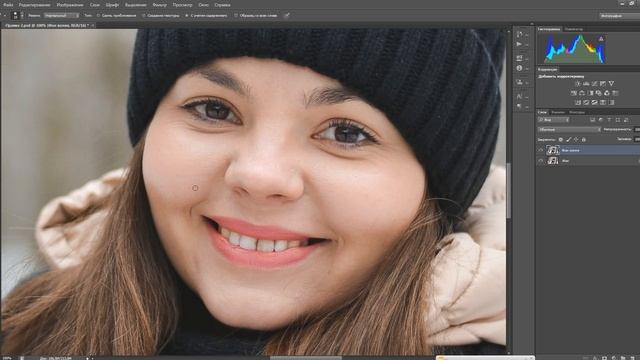Open the brush preset picker in options bar
Screen dimensions: 640x360
coord(17,16)
